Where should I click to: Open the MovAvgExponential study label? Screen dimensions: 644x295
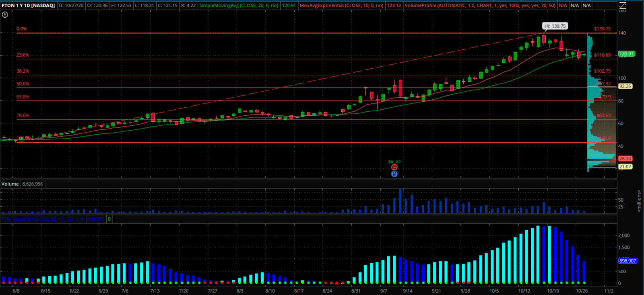(341, 6)
